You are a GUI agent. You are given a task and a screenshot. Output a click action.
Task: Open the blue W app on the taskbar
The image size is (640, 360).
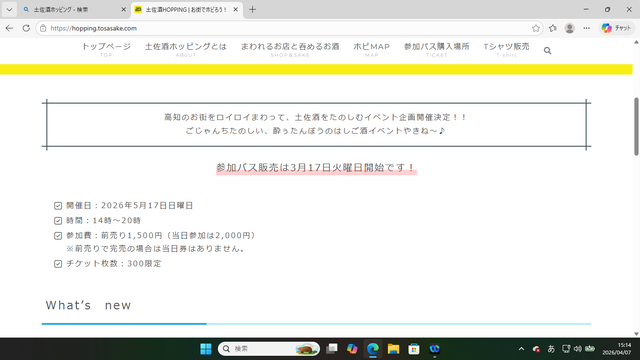click(x=434, y=349)
